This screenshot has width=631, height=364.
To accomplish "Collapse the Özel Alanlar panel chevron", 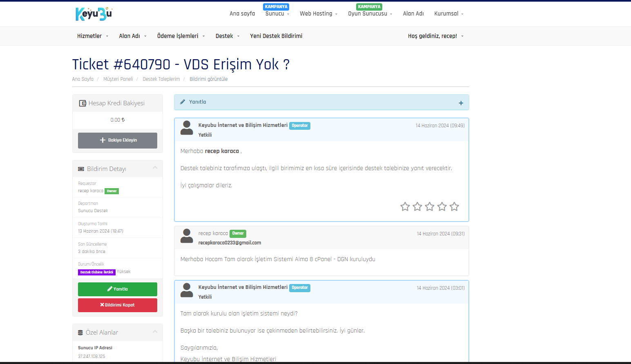I will [155, 331].
